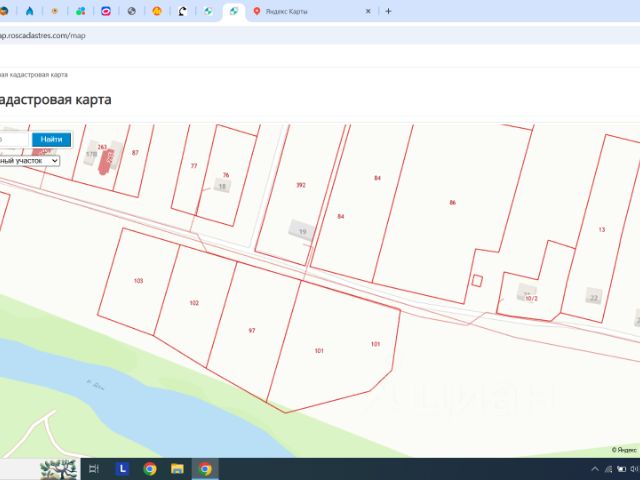Switch to the blue flame icon tab
Viewport: 640px width, 480px height.
tap(29, 11)
